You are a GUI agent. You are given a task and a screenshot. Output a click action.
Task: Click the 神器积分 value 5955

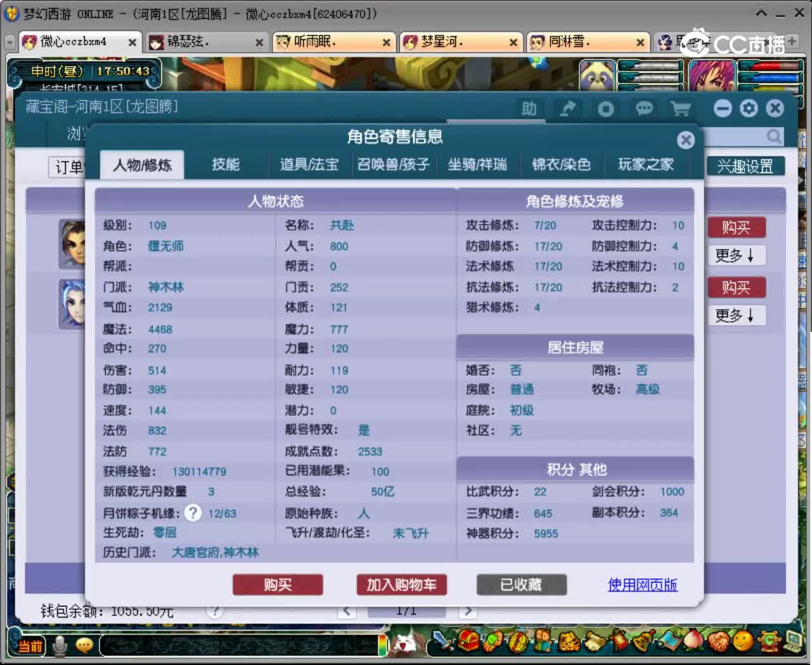[x=546, y=534]
